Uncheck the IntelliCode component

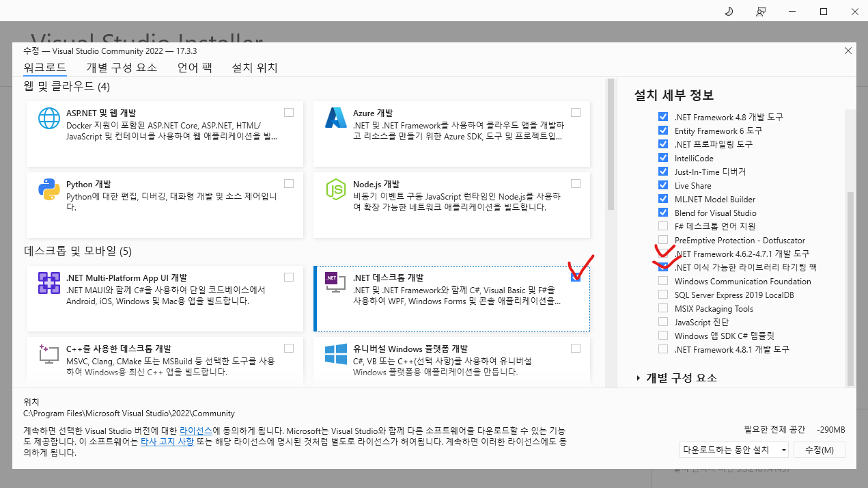click(662, 158)
